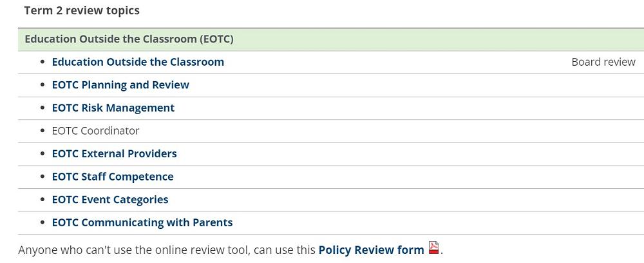644x263 pixels.
Task: View the EOTC Staff Competence topic
Action: click(113, 177)
